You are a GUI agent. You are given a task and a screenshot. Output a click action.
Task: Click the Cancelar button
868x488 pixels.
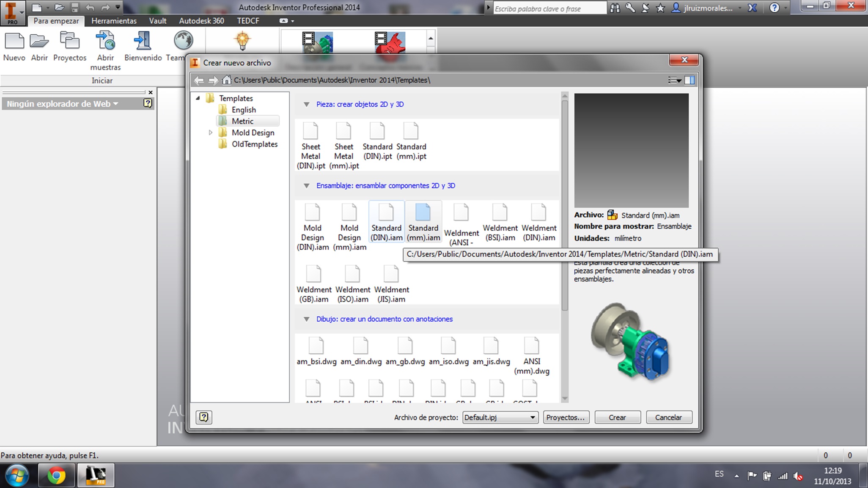669,417
